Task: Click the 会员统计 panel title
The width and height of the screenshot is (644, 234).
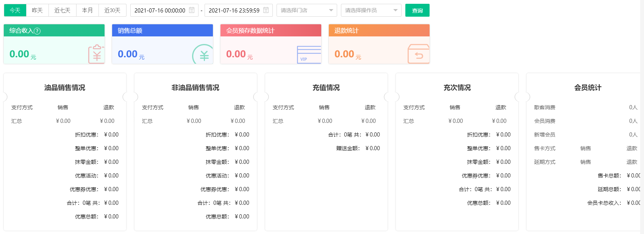Action: 588,88
